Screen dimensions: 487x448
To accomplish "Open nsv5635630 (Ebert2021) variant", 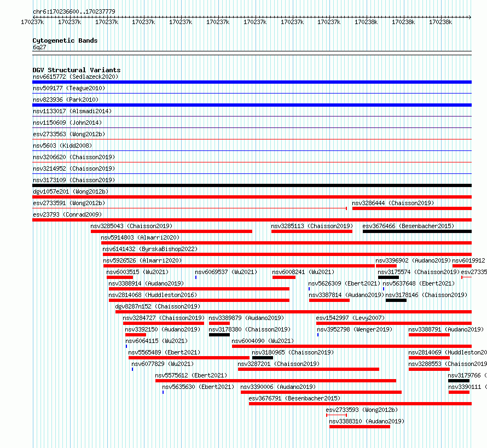I will tap(198, 387).
